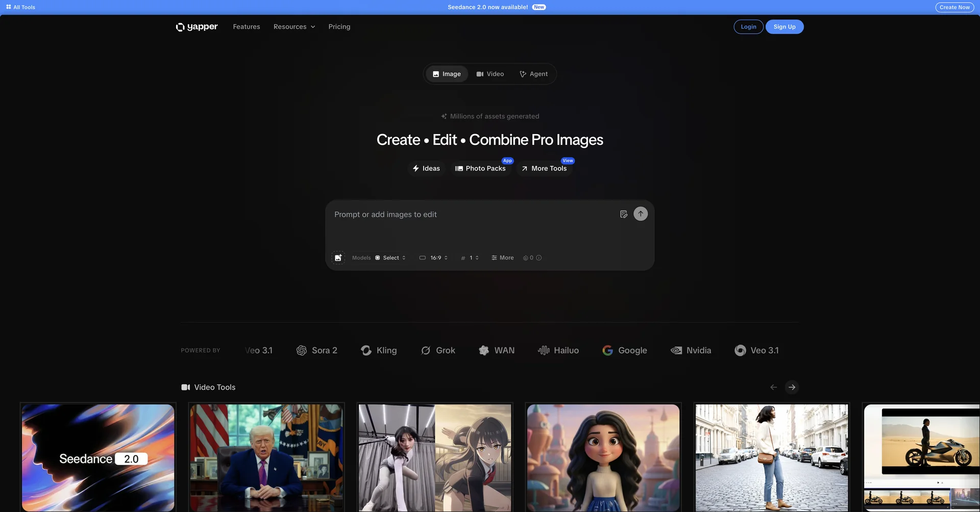Open the 16:9 aspect ratio dropdown

click(x=433, y=258)
